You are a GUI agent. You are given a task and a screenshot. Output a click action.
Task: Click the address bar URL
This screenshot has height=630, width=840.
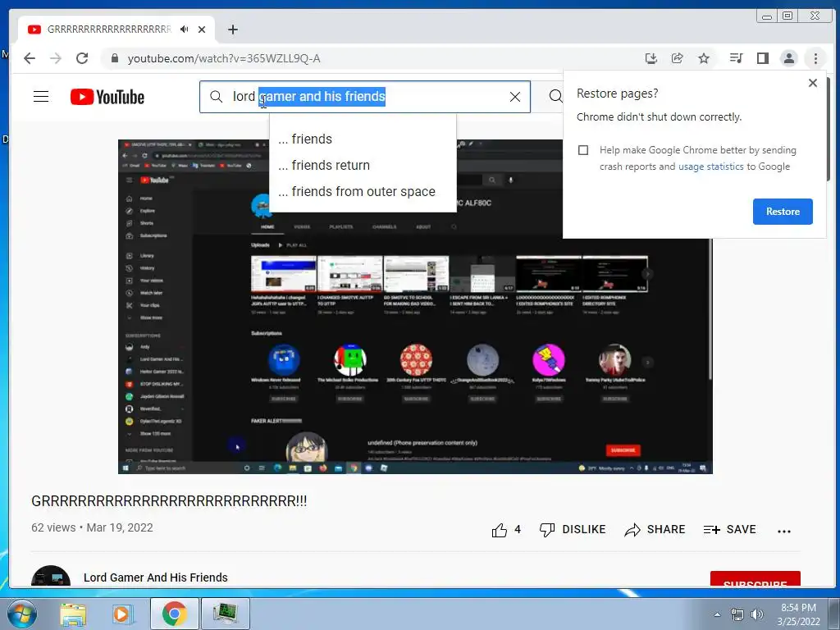(x=224, y=58)
